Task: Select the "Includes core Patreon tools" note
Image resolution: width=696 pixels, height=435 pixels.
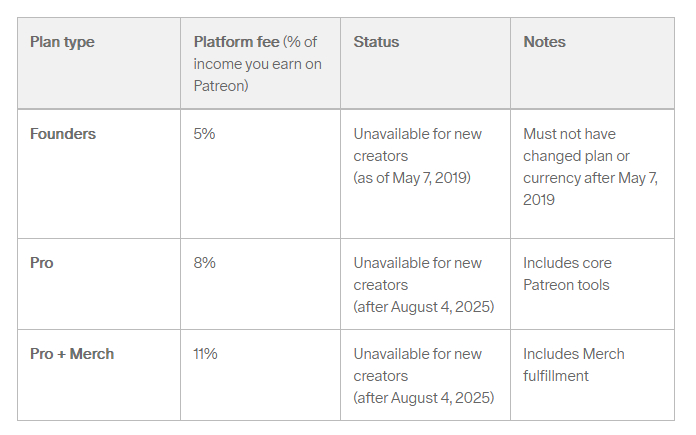Action: pyautogui.click(x=567, y=274)
